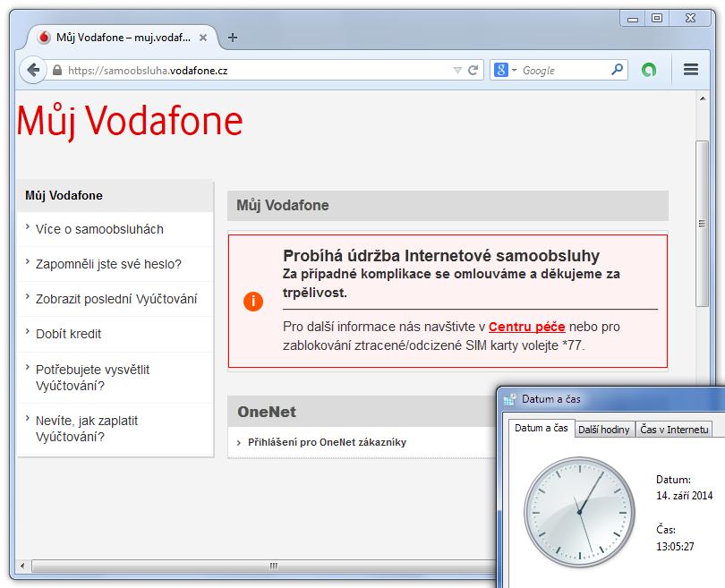Screen dimensions: 725x588
Task: Click into the address bar URL field
Action: [251, 70]
